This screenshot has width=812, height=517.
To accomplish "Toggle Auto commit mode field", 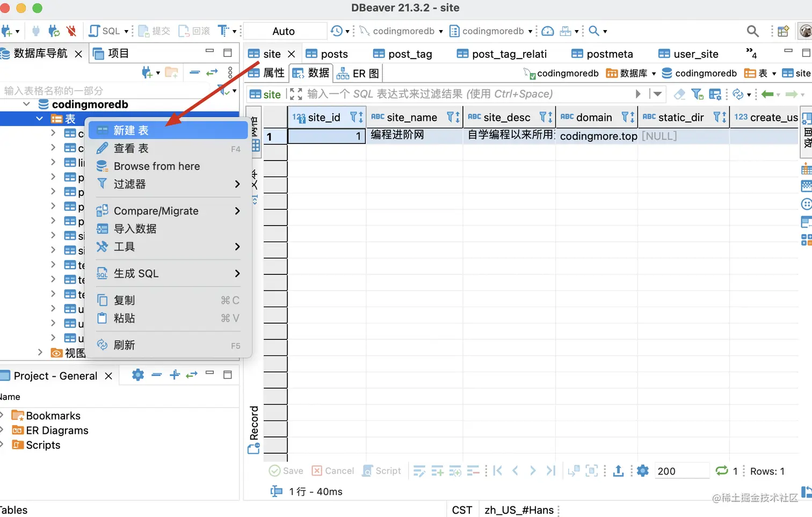I will point(285,31).
